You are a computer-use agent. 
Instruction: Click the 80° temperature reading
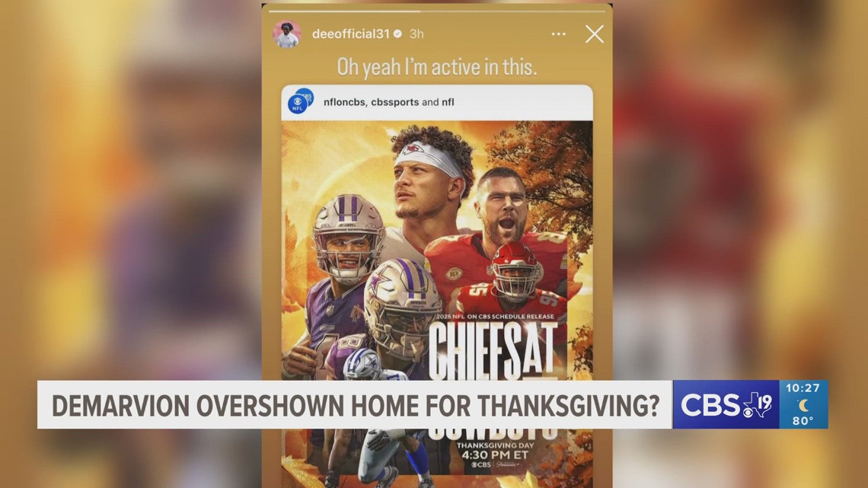pyautogui.click(x=803, y=420)
